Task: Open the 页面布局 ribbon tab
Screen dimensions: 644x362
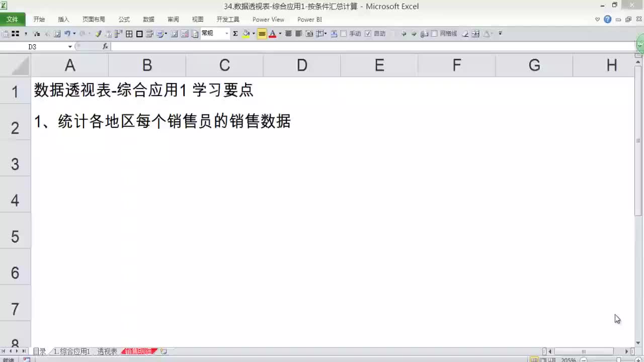Action: coord(94,20)
